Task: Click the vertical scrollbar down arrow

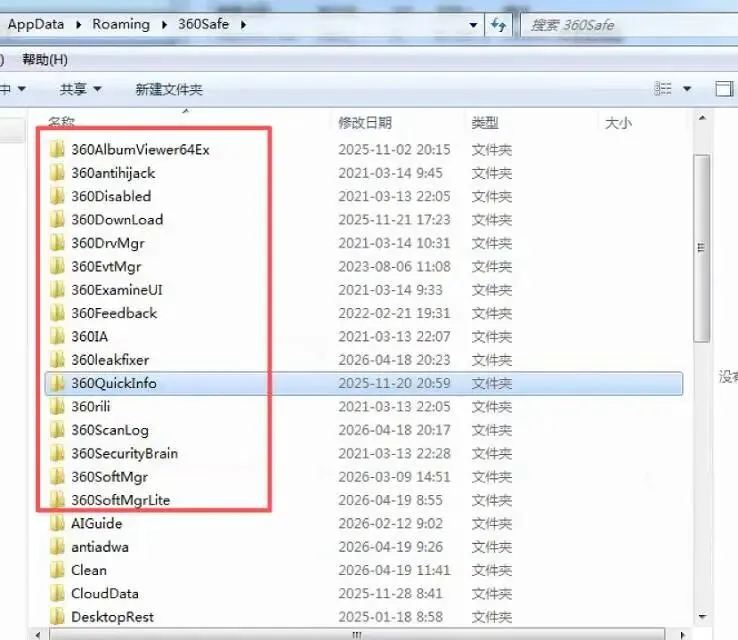Action: point(702,617)
